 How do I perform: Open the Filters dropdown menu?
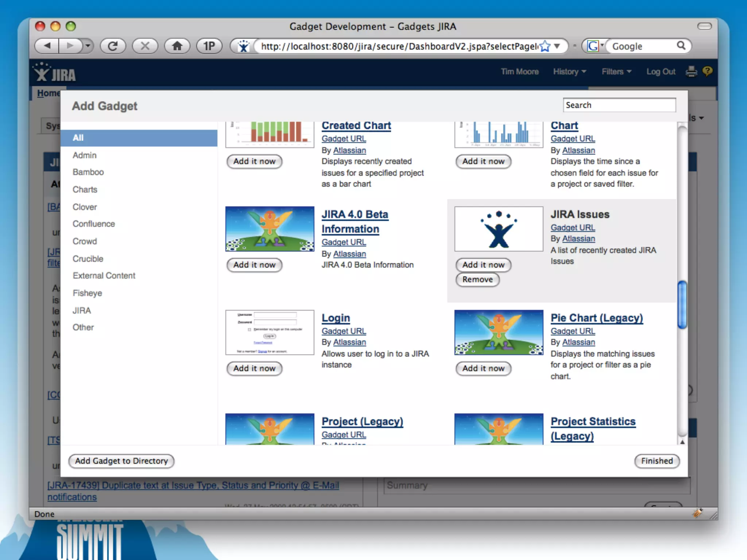[616, 71]
